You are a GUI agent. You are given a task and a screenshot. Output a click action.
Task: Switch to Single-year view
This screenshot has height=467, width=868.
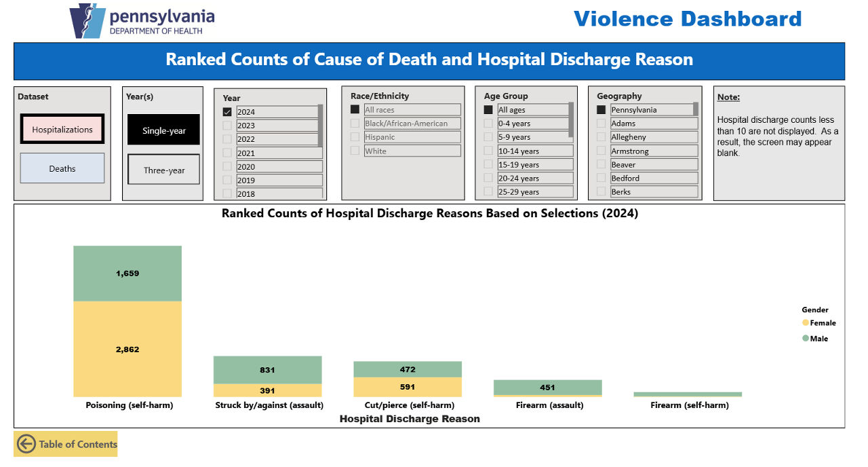click(x=163, y=130)
